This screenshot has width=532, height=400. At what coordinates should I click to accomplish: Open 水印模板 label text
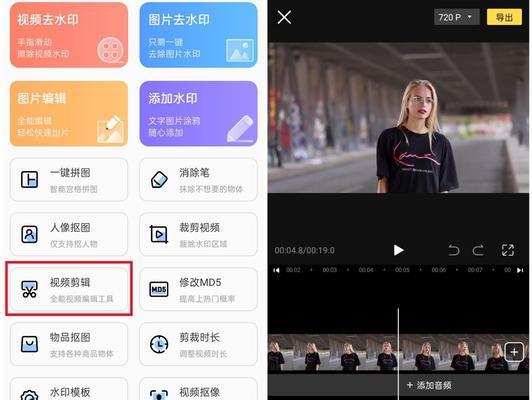(x=70, y=392)
